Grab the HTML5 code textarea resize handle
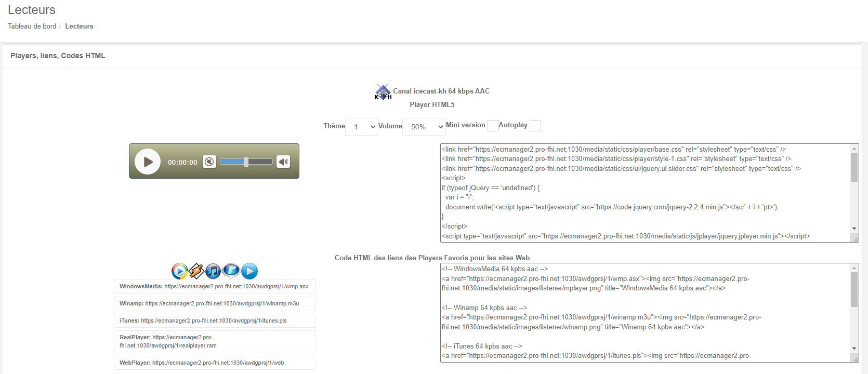The height and width of the screenshot is (374, 868). click(854, 238)
